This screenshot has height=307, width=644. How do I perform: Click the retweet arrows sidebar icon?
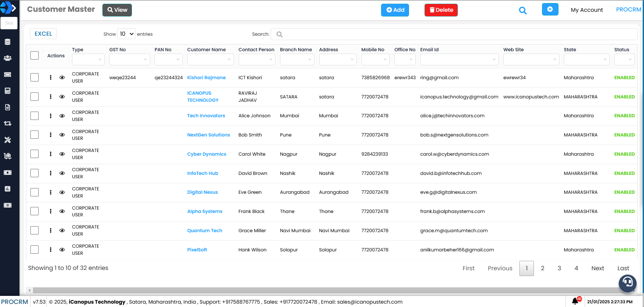7,123
